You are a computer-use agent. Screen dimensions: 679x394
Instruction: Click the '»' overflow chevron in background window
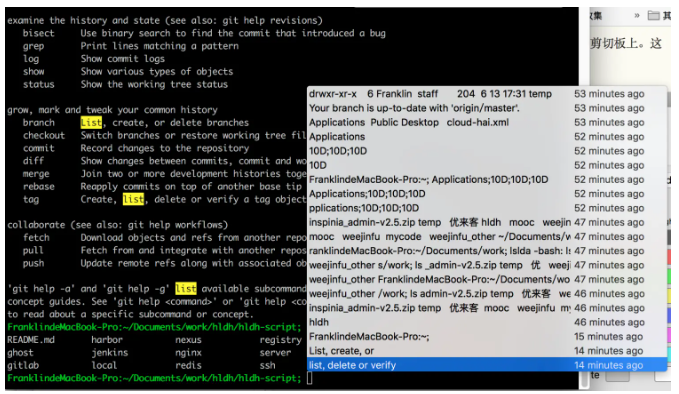637,16
